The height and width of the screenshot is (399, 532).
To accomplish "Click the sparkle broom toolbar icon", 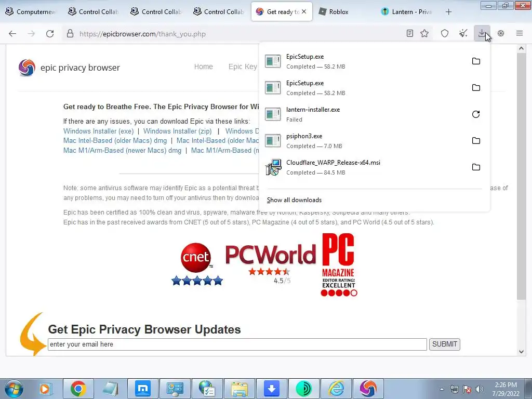I will tap(463, 33).
